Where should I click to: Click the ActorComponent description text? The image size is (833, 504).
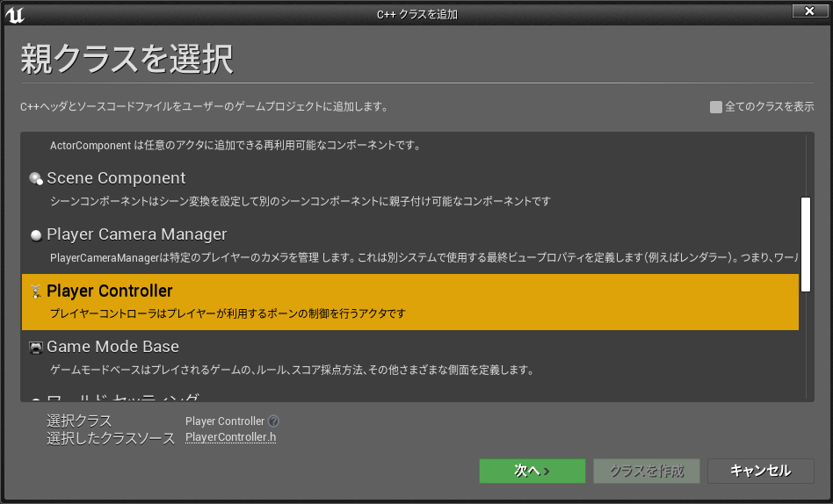[x=235, y=146]
